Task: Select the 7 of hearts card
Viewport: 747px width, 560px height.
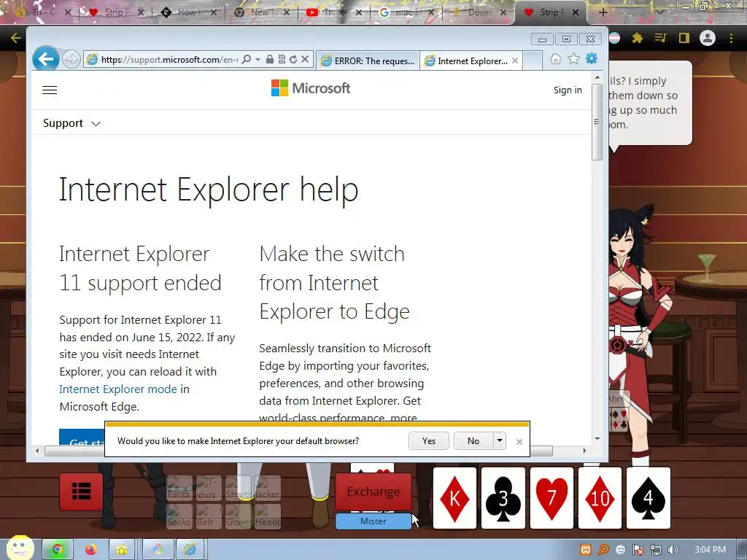Action: (x=551, y=498)
